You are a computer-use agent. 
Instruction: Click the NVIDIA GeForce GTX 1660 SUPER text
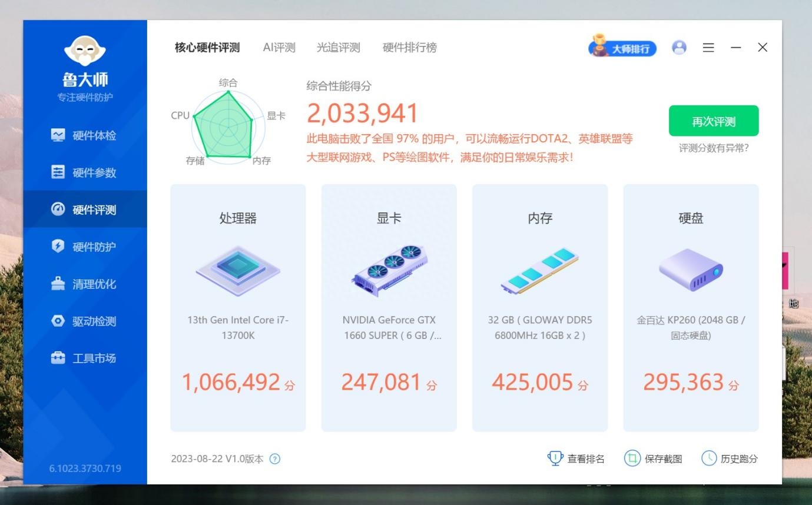392,328
